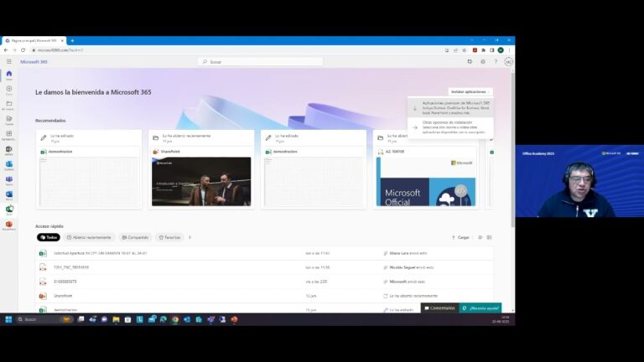Screen dimensions: 644x362
Task: Open the Apps sidebar icon
Action: (9, 136)
